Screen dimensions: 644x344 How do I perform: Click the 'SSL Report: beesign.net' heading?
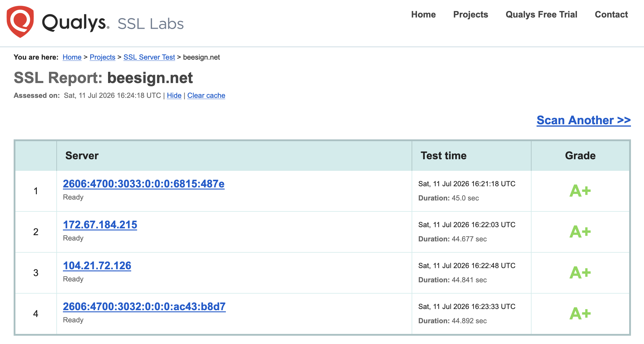pos(103,78)
